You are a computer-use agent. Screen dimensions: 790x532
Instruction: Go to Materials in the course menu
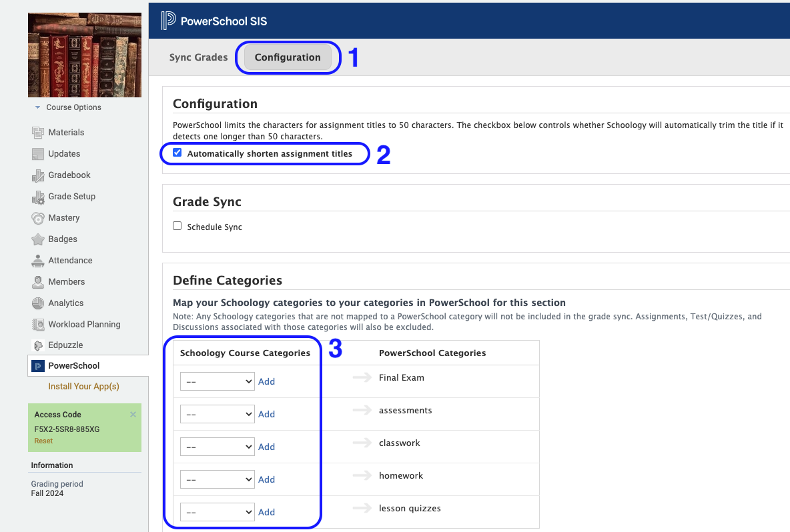tap(66, 133)
